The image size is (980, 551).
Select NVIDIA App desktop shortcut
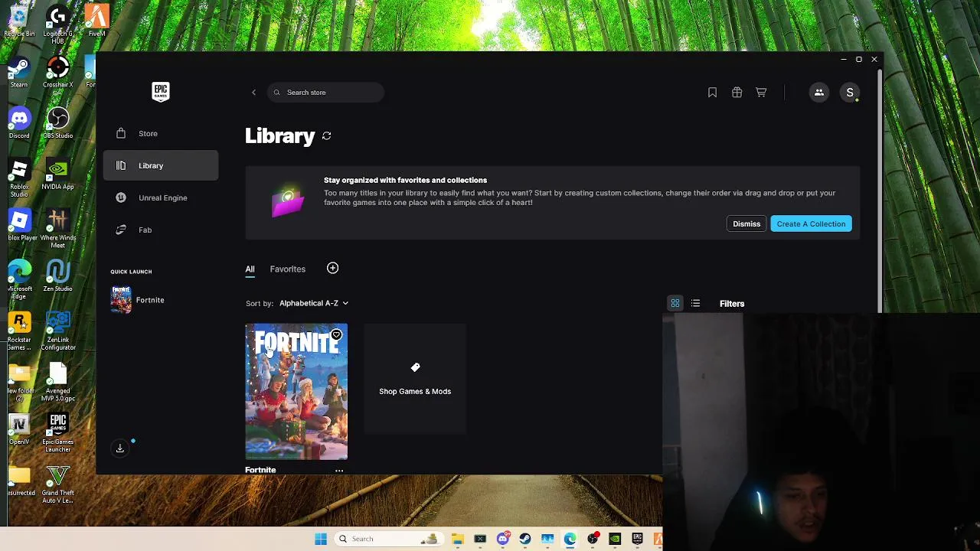(58, 175)
